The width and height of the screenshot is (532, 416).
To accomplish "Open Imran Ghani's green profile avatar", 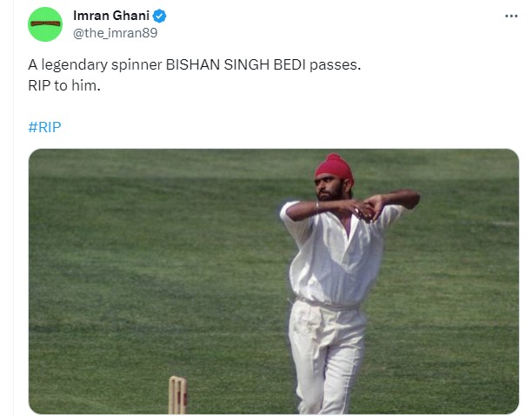I will [x=45, y=24].
